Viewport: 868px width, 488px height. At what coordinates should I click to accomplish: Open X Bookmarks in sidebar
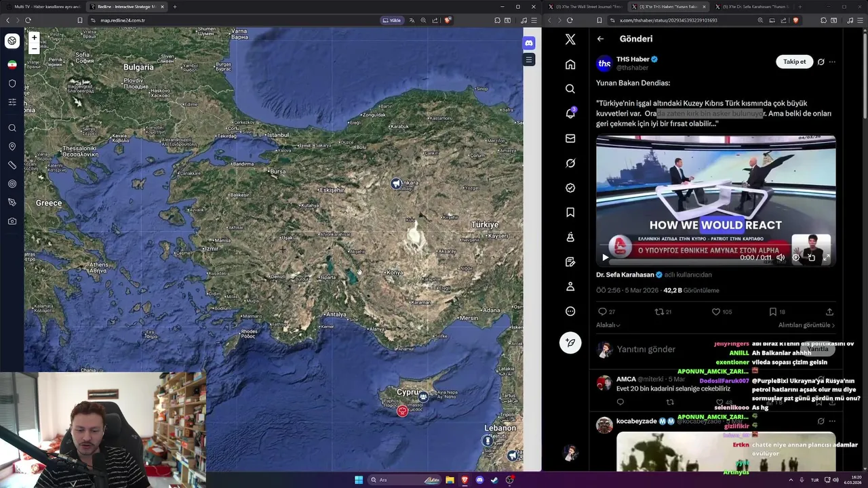tap(570, 212)
